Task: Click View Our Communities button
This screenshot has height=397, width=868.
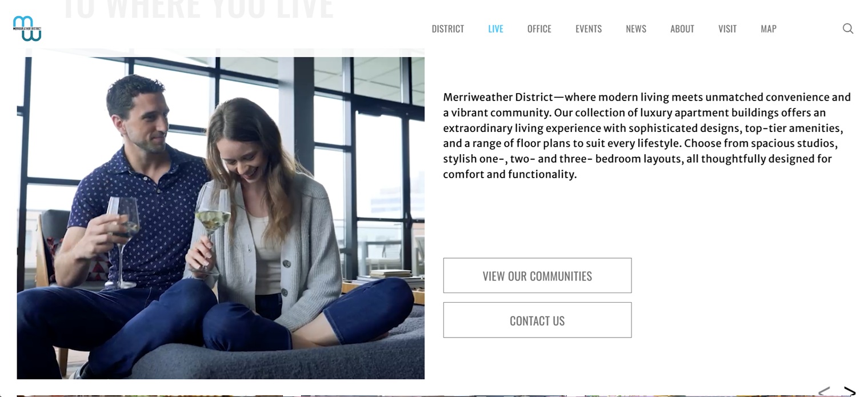Action: tap(537, 275)
